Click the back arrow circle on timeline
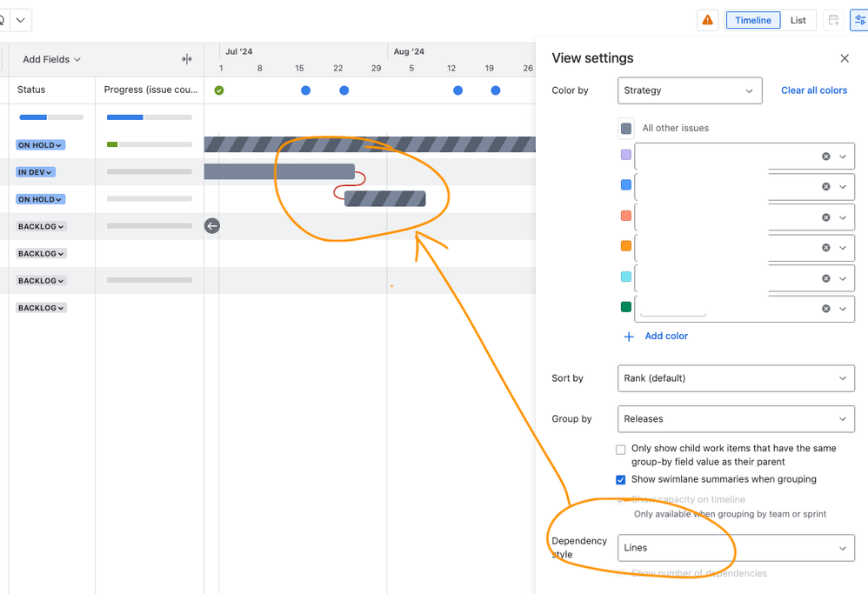 click(212, 226)
